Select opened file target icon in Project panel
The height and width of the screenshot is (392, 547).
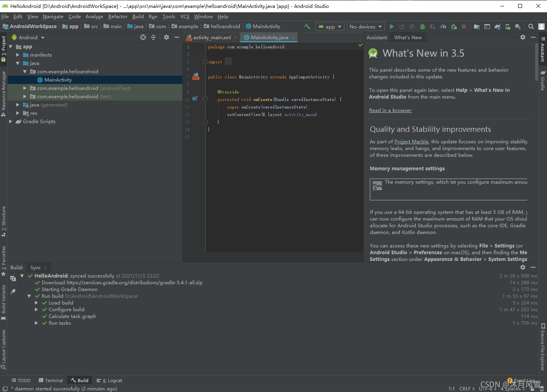point(143,37)
